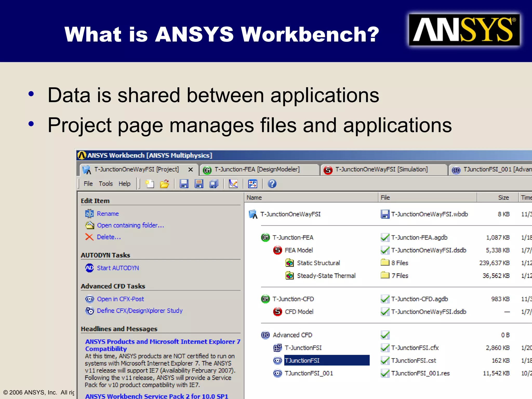
Task: Click the New project toolbar icon
Action: [150, 184]
